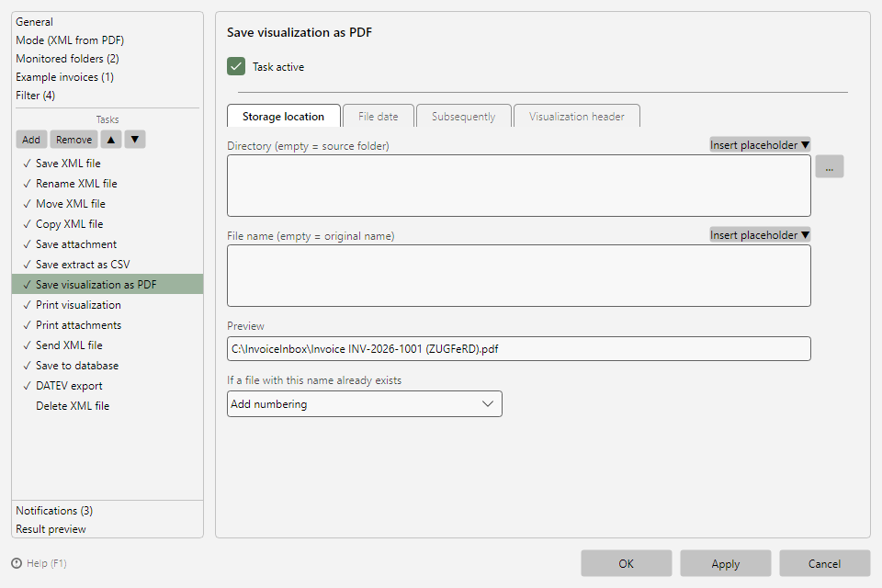Click the Remove task button

click(x=73, y=140)
